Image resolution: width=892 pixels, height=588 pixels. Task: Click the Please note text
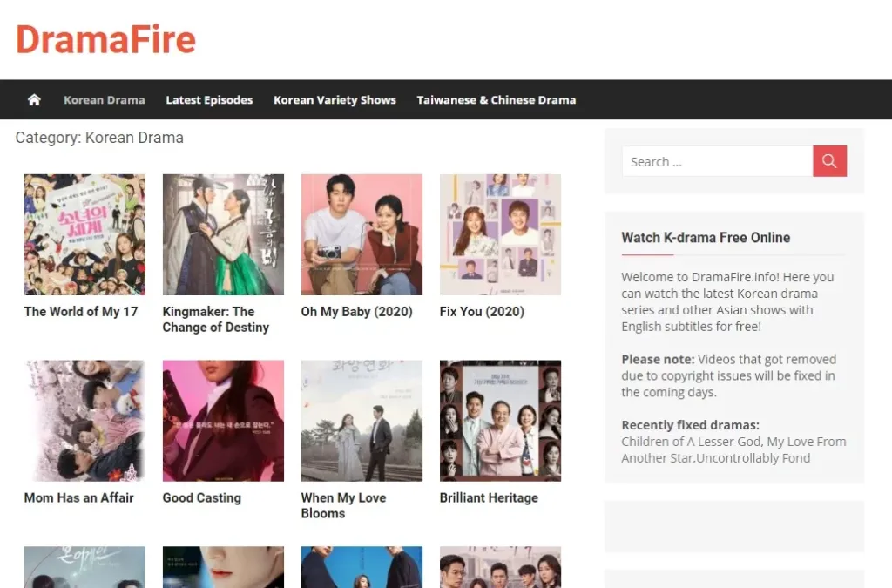click(x=658, y=360)
